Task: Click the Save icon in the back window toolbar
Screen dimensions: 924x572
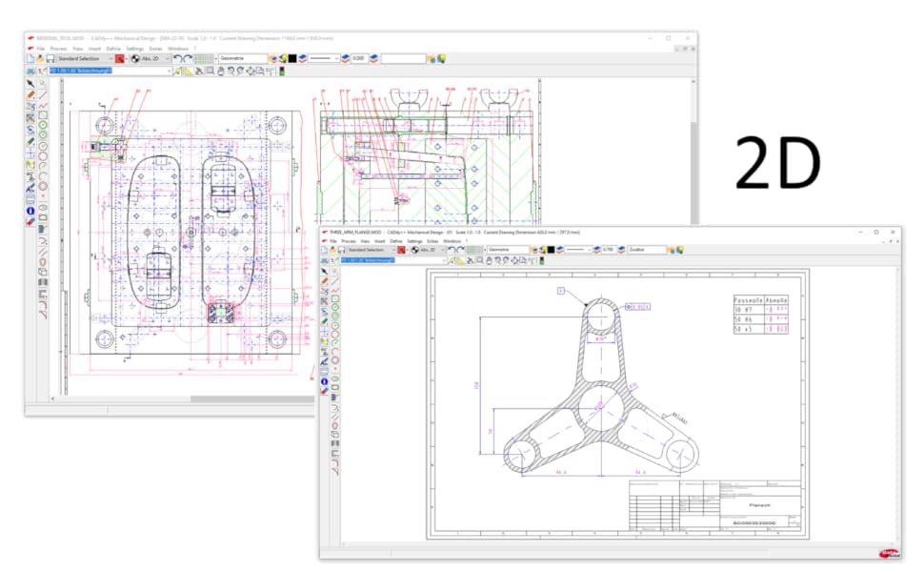Action: pos(50,59)
